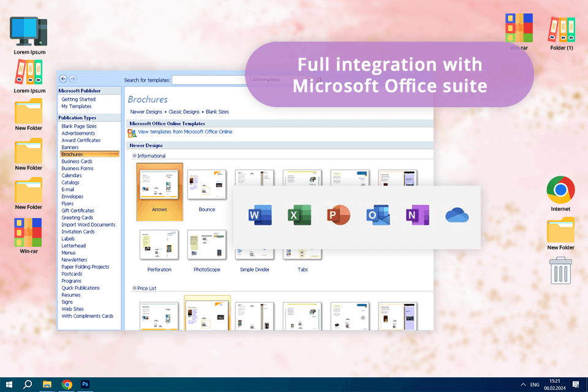
Task: Select Newsletters publication type
Action: [74, 260]
